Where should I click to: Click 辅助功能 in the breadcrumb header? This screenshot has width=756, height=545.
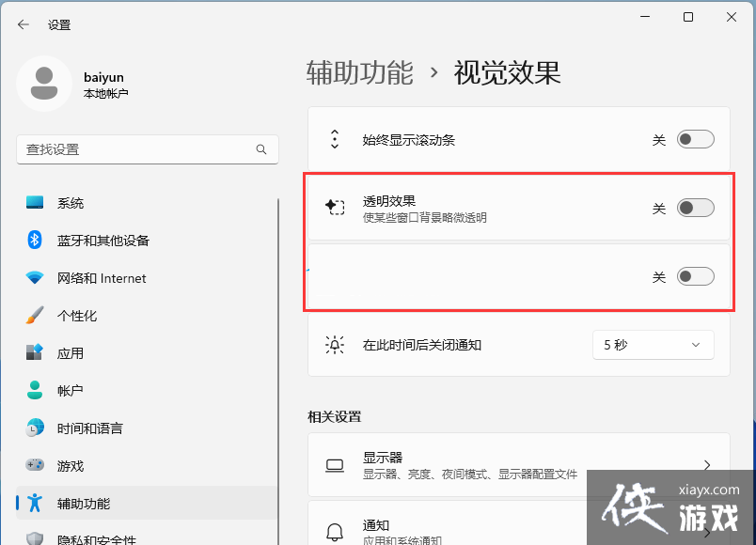pyautogui.click(x=360, y=72)
